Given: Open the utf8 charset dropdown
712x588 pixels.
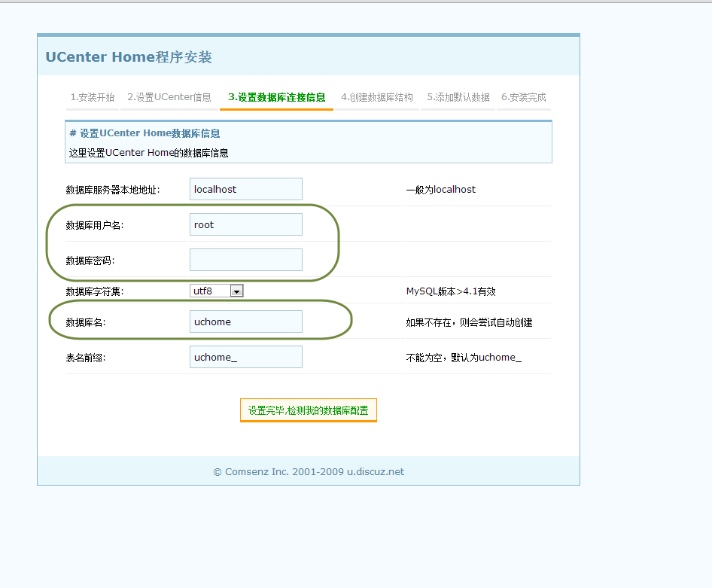Looking at the screenshot, I should pos(217,291).
